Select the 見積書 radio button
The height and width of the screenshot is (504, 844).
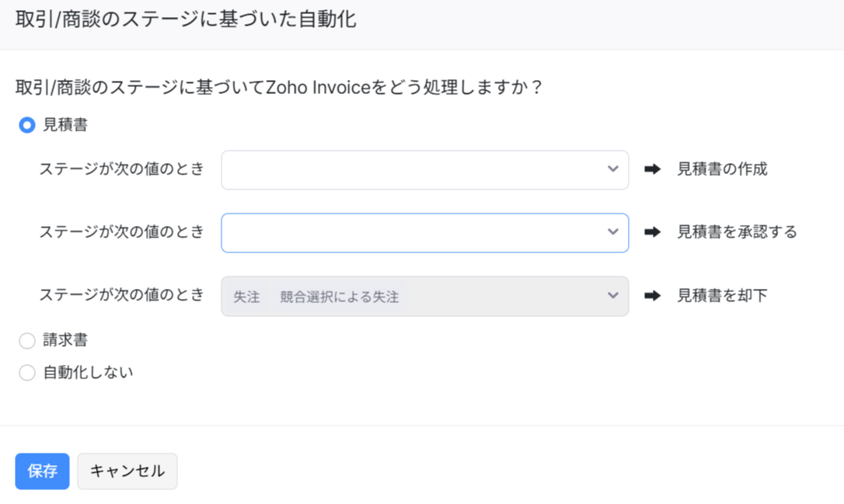(x=27, y=125)
